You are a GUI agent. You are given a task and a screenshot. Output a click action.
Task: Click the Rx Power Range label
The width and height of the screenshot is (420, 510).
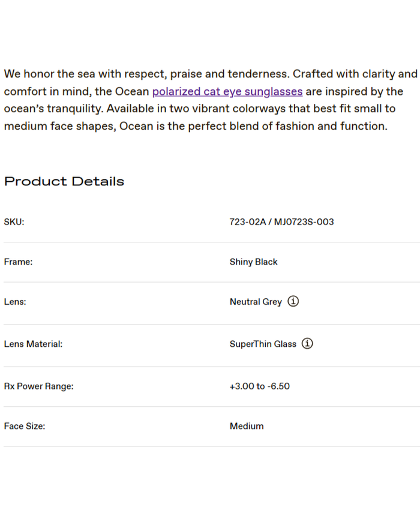tap(38, 386)
